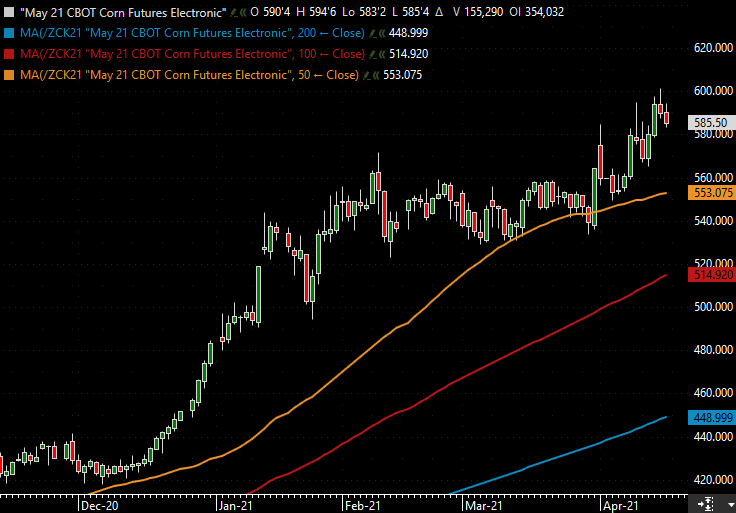
Task: Click the red 514.920 price bubble on axis
Action: 712,275
